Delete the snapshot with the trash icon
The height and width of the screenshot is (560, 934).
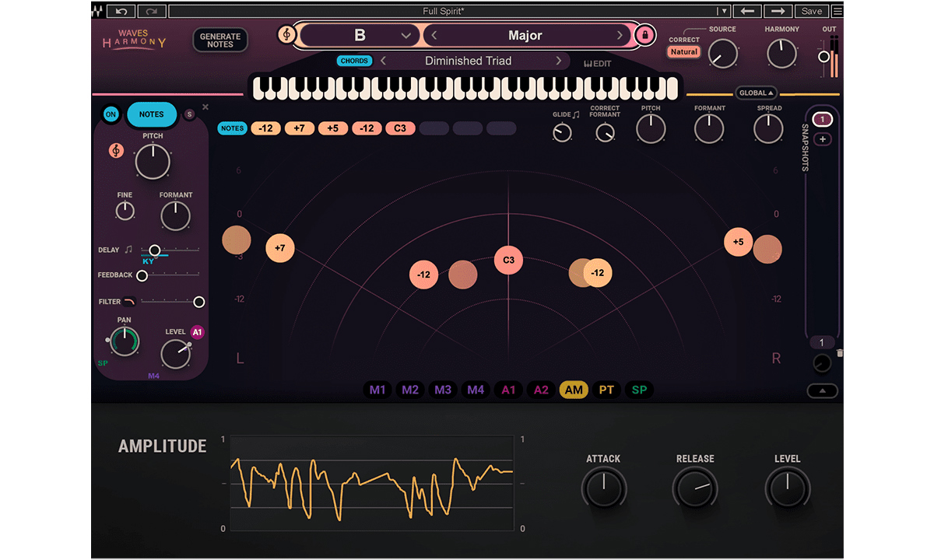click(x=840, y=353)
